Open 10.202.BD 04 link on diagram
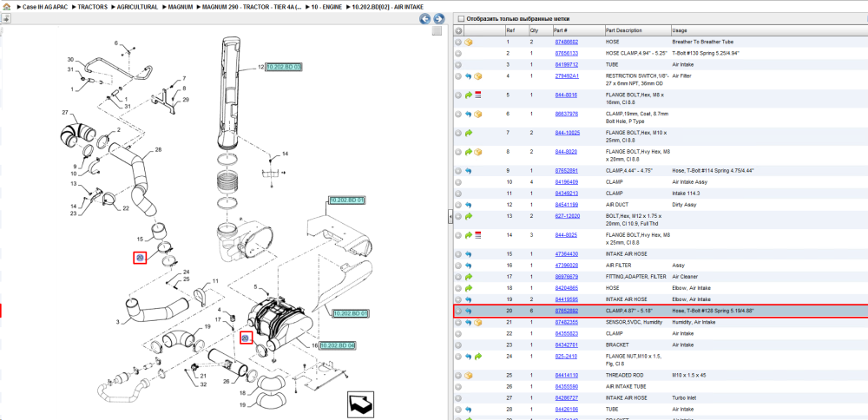 pyautogui.click(x=338, y=345)
